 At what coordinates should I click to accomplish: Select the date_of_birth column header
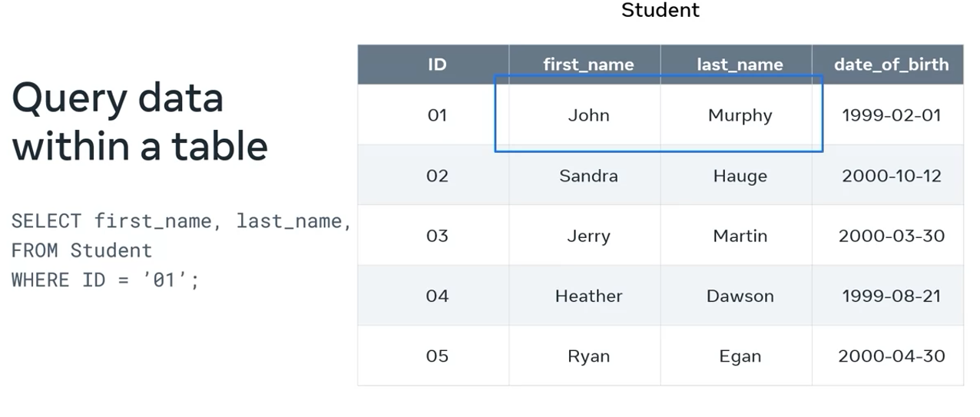(x=891, y=65)
